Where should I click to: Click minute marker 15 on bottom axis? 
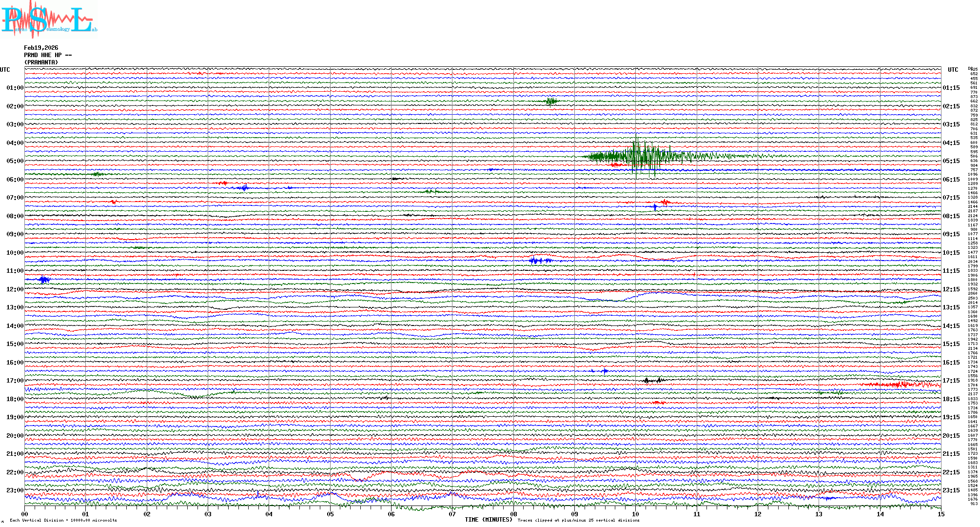coord(941,514)
